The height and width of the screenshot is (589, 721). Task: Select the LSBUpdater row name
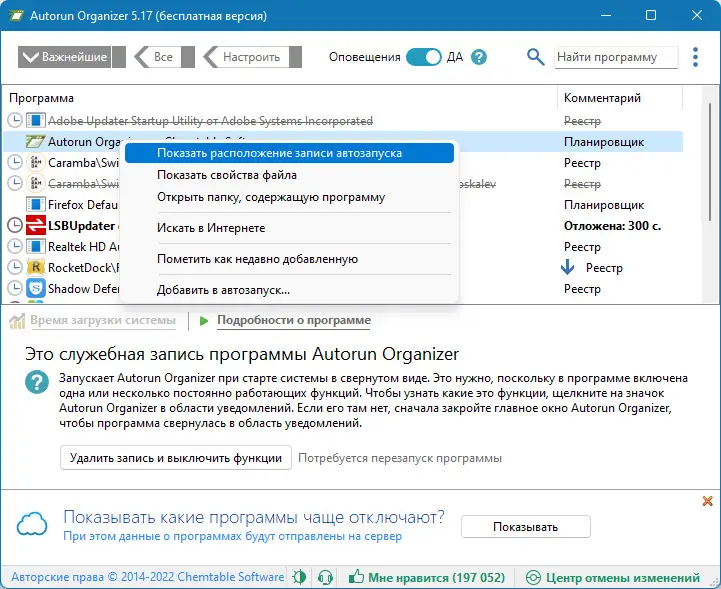click(x=81, y=225)
